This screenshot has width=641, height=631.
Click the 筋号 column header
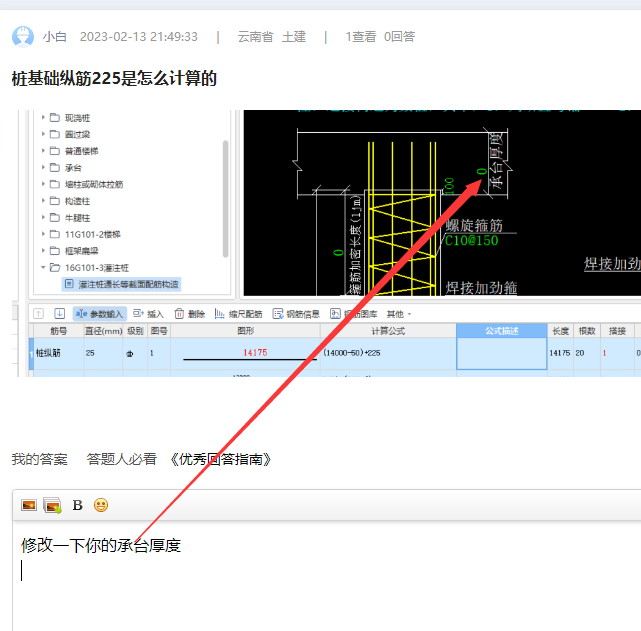[x=58, y=331]
